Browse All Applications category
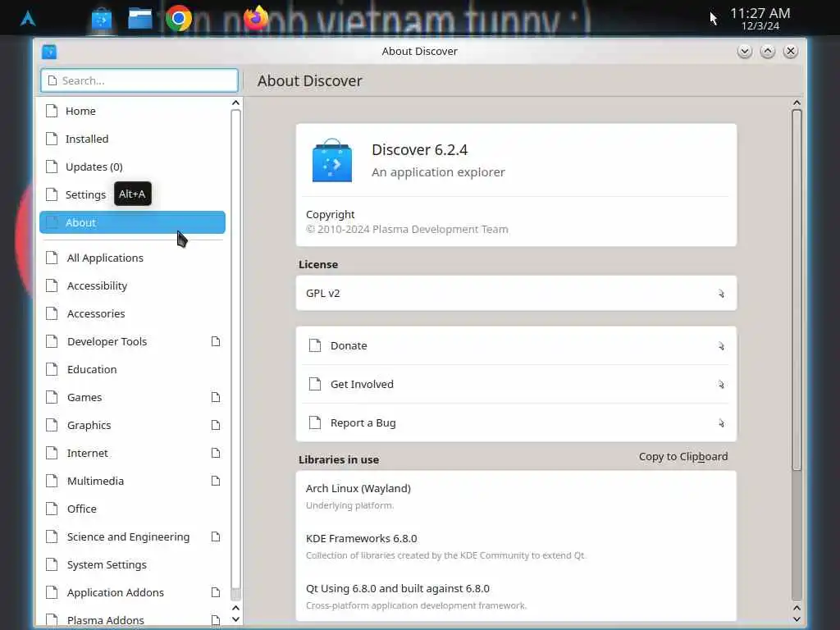840x630 pixels. [x=132, y=258]
